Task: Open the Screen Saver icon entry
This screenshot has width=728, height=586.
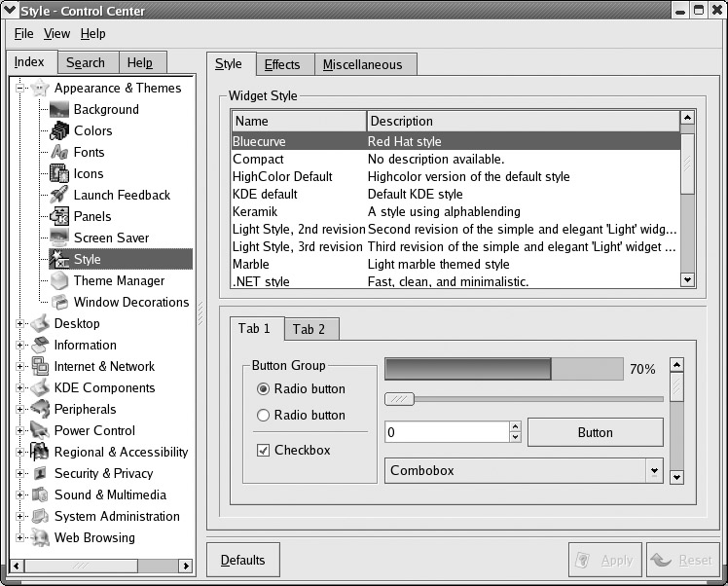Action: 59,238
